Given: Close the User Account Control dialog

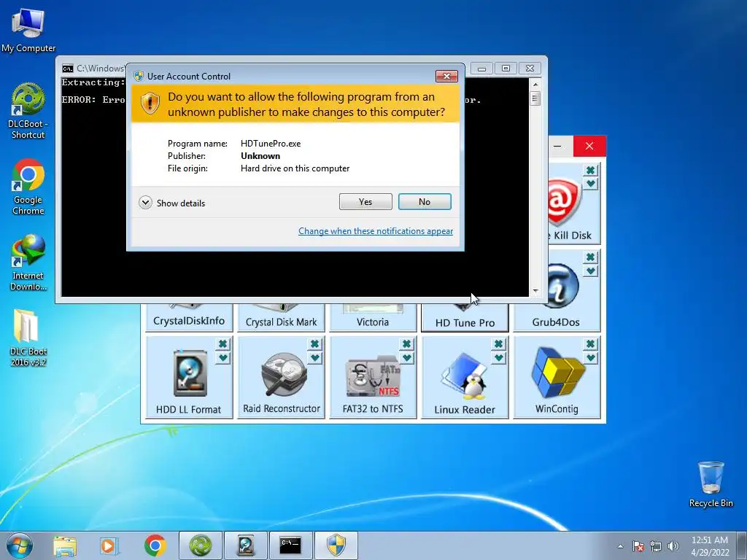Looking at the screenshot, I should (x=446, y=76).
